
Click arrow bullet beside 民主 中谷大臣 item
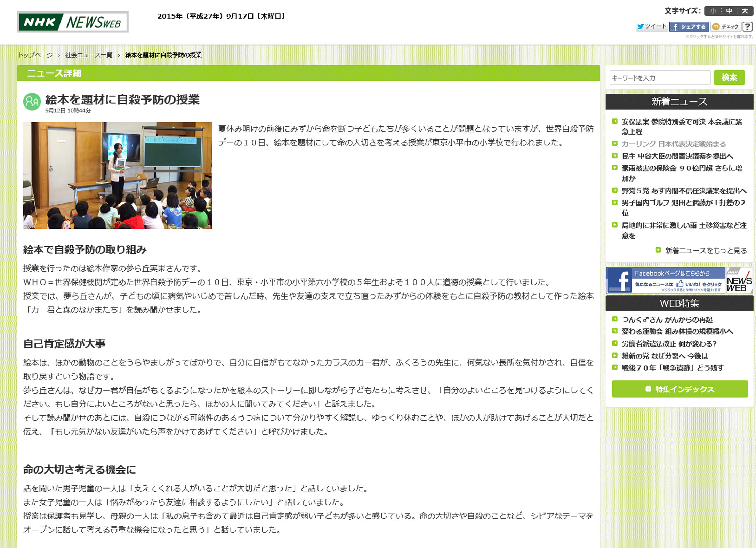click(614, 156)
